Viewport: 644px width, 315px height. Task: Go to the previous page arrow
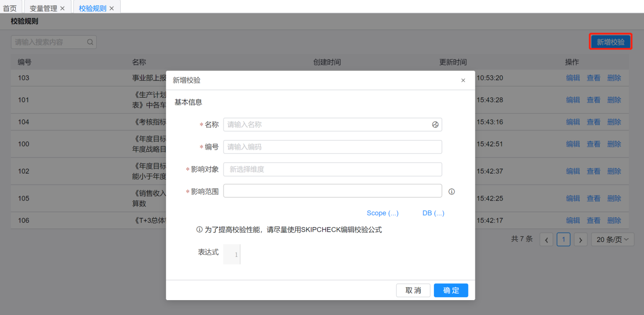coord(546,240)
